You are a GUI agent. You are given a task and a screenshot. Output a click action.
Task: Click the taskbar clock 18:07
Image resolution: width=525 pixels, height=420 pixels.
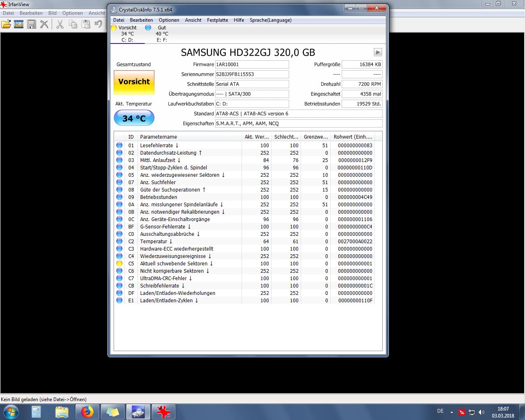pos(503,409)
